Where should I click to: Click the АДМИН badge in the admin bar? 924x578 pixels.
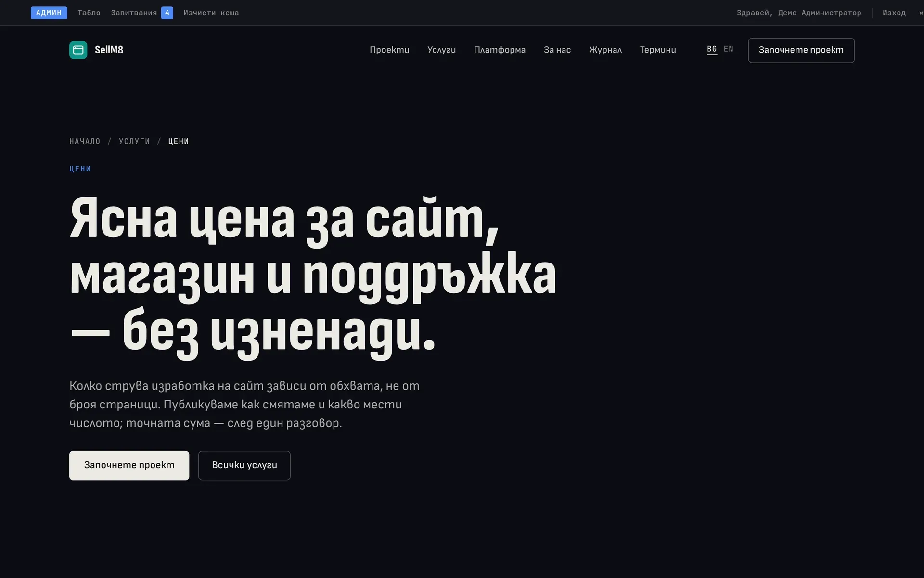point(49,13)
